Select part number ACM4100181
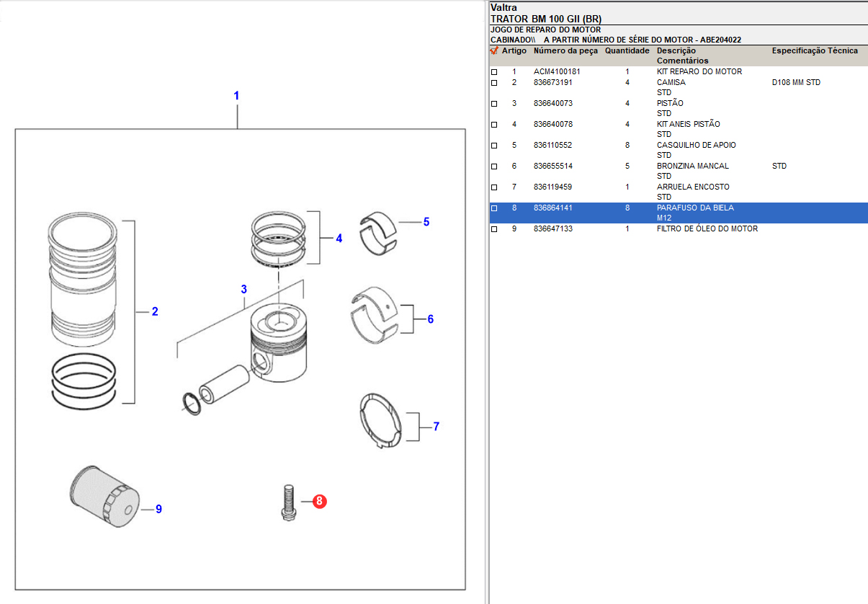Image resolution: width=868 pixels, height=604 pixels. [x=557, y=72]
